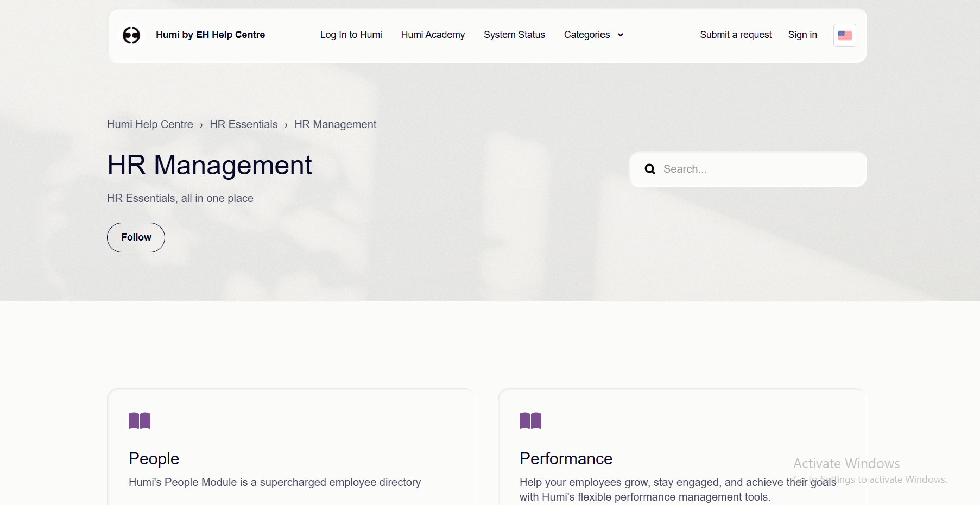Open the language selector flag icon
This screenshot has width=980, height=505.
(x=844, y=35)
